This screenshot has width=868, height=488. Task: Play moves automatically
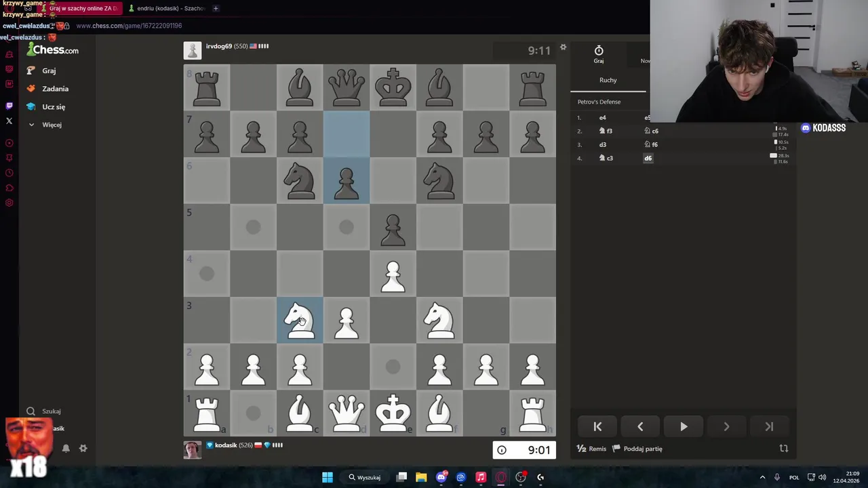point(684,426)
